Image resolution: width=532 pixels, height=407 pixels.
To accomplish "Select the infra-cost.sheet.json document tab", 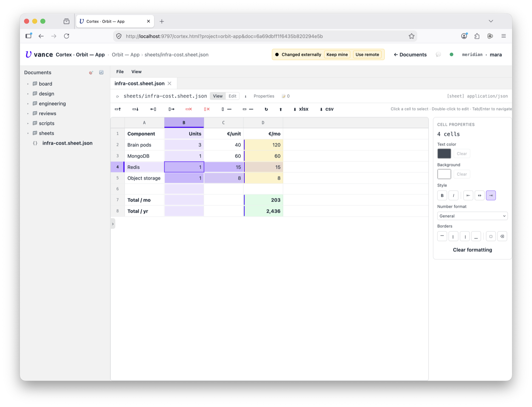I will point(139,83).
